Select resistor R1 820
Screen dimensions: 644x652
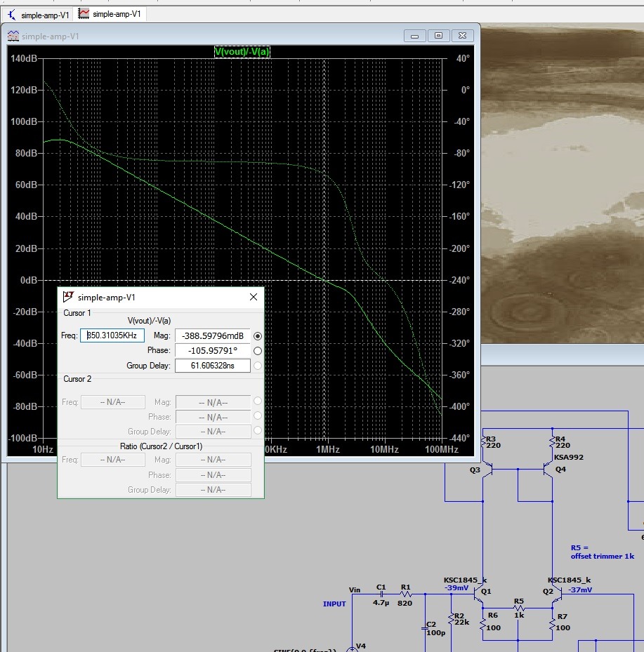pos(406,594)
